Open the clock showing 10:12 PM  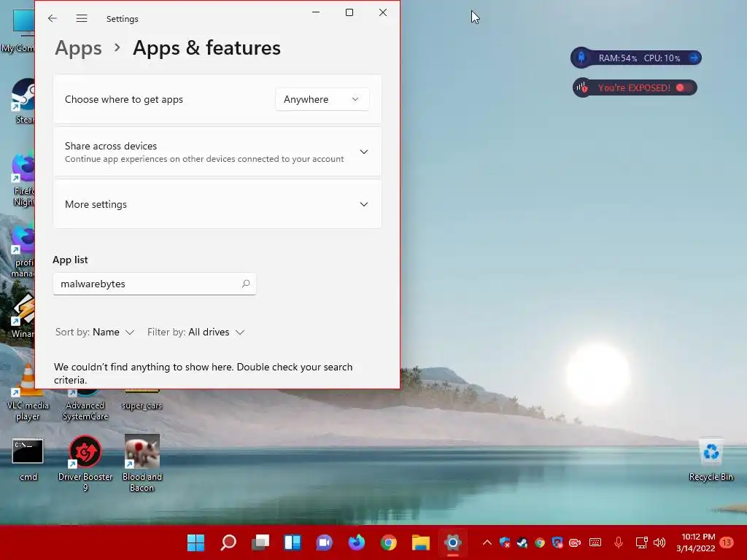(695, 542)
